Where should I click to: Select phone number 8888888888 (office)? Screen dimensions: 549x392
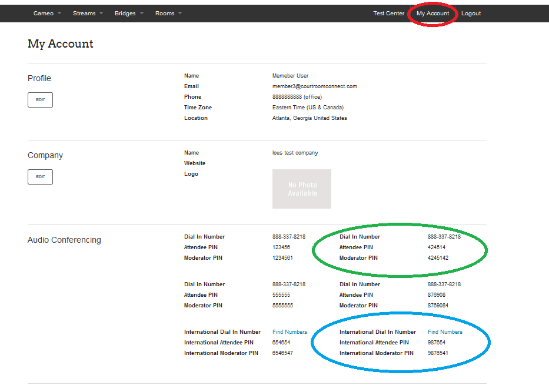tap(297, 97)
